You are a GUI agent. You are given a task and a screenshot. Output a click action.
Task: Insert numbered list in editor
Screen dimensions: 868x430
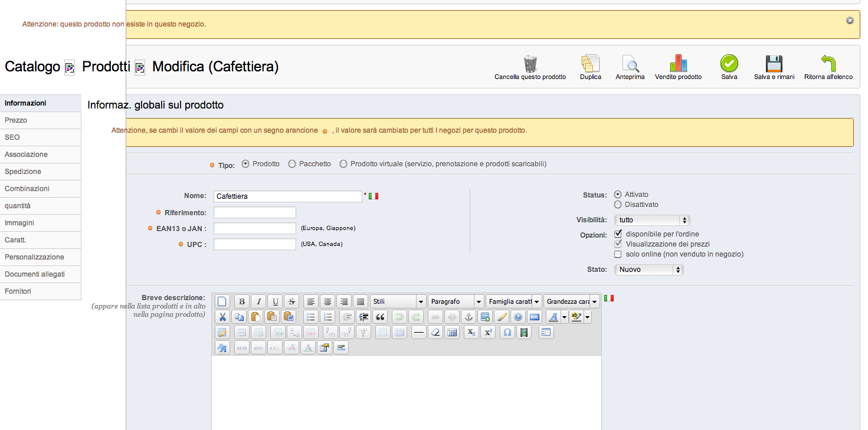328,317
